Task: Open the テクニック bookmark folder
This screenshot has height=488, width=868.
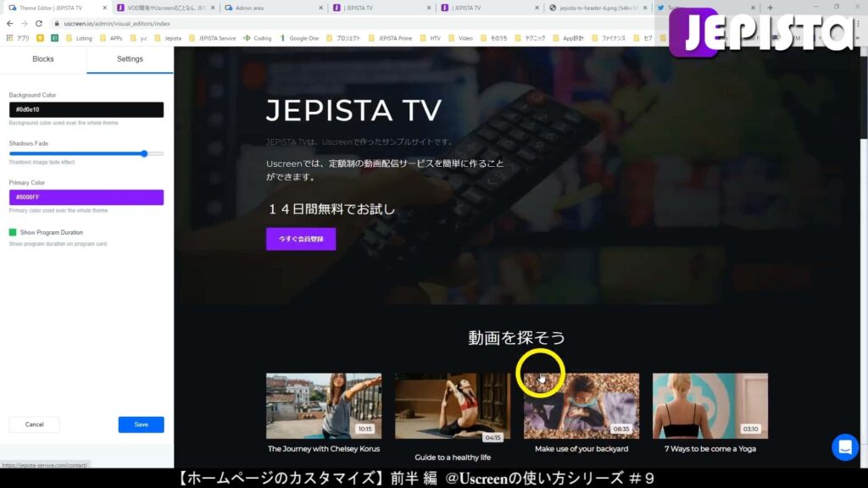Action: (x=530, y=38)
